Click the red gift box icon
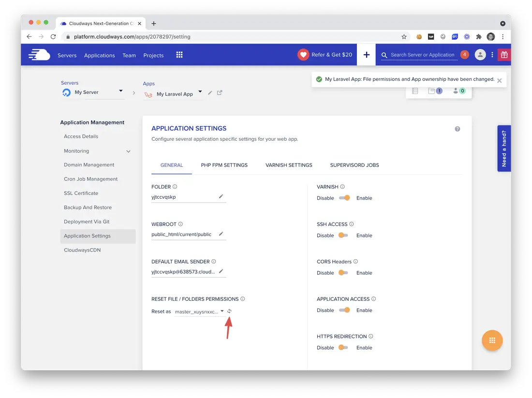The height and width of the screenshot is (398, 532). pyautogui.click(x=504, y=55)
